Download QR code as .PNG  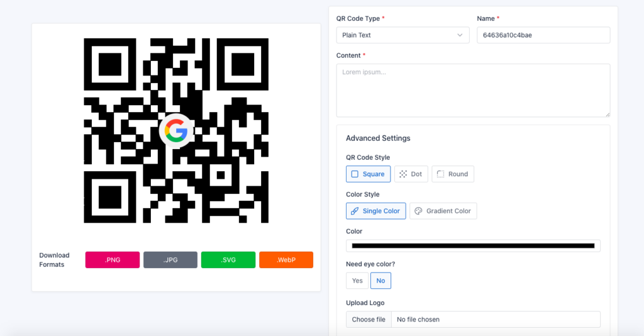[x=113, y=260]
